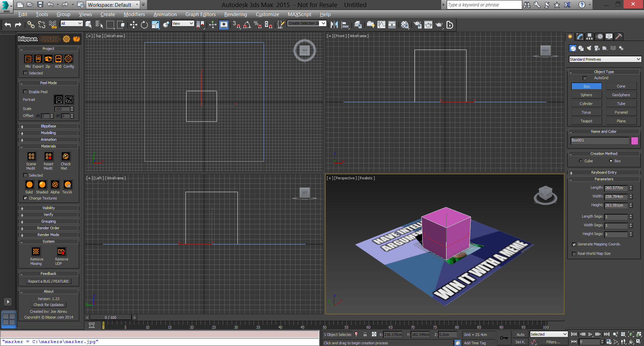Viewport: 644px width, 346px height.
Task: Apply the Alpha material mode icon
Action: pos(55,184)
